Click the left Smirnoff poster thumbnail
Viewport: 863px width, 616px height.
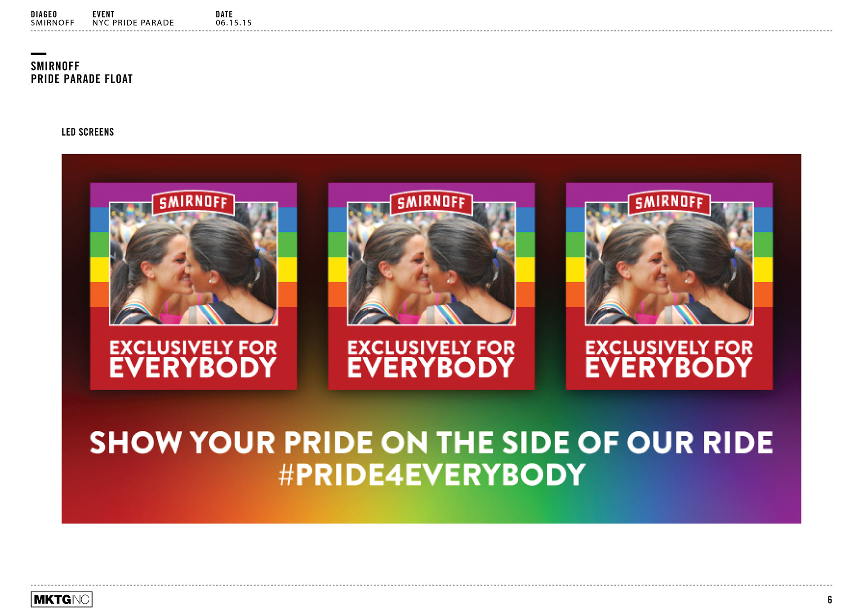click(x=193, y=286)
